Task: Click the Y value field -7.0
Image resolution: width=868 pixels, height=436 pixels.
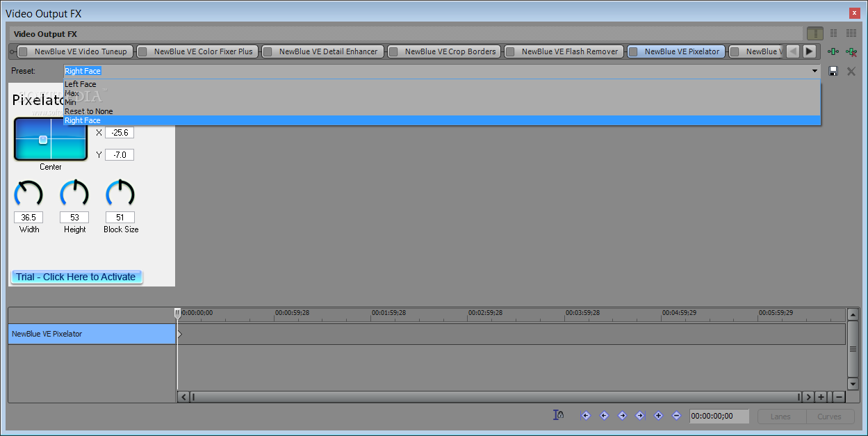Action: click(120, 155)
